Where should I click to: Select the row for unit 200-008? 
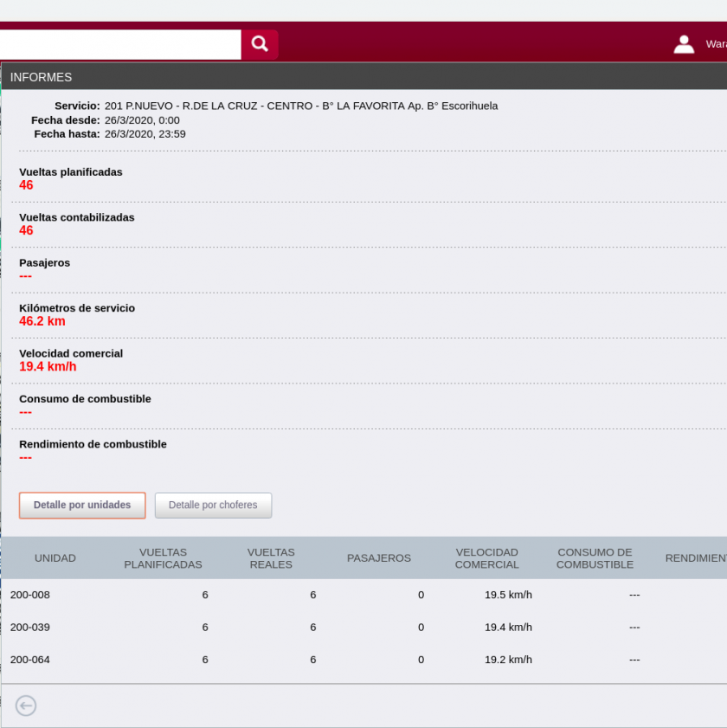pyautogui.click(x=30, y=595)
